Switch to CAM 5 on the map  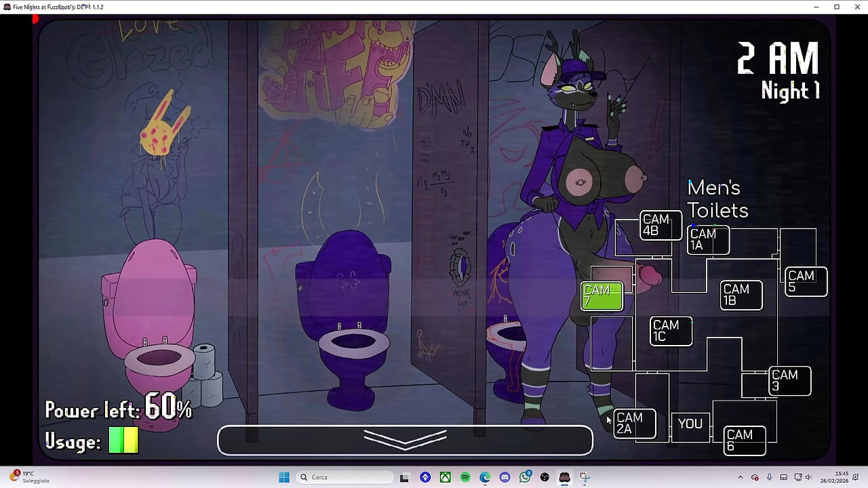click(806, 281)
